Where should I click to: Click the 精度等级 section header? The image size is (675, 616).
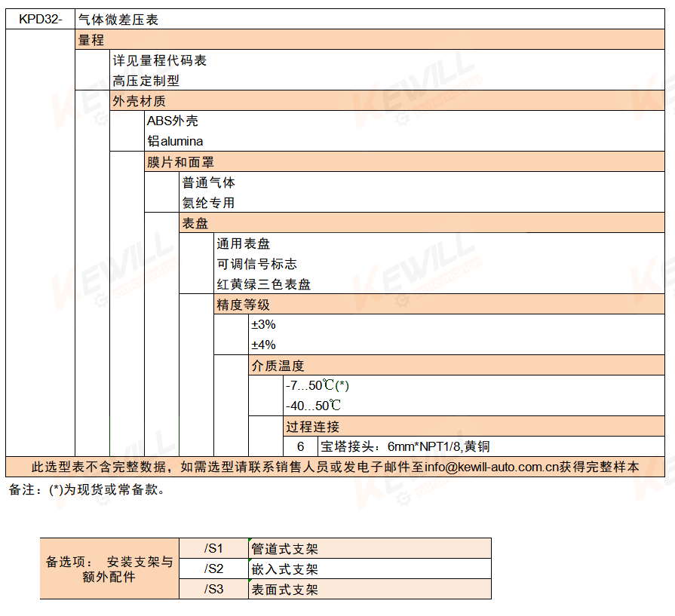point(440,305)
